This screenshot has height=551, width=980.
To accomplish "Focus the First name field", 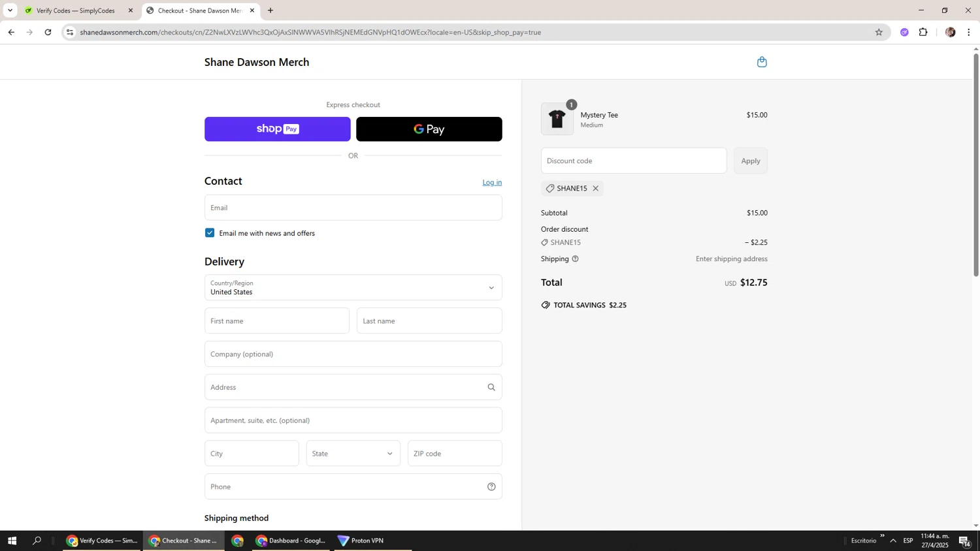I will coord(277,321).
